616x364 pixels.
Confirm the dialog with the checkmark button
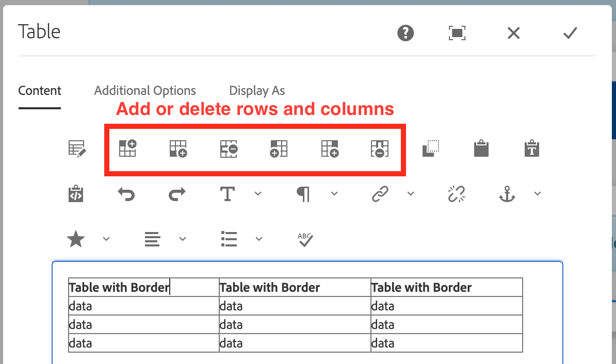(570, 34)
